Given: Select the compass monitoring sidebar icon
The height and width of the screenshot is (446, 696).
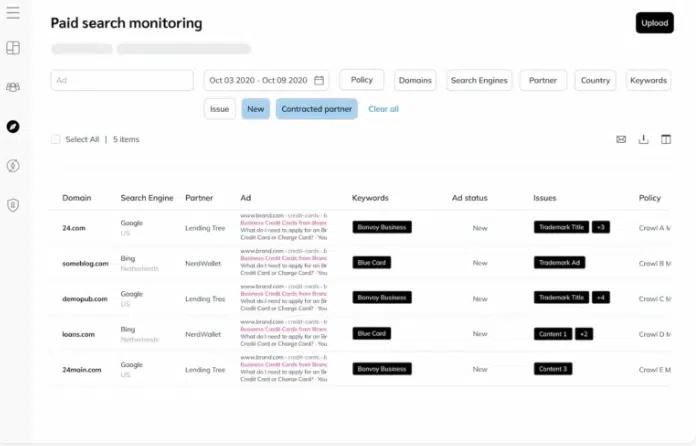Looking at the screenshot, I should 13,126.
